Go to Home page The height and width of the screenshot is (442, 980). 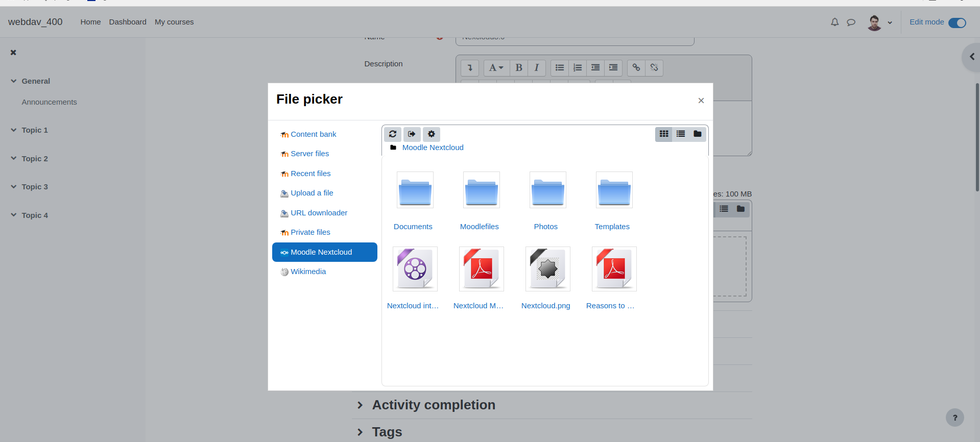[90, 22]
